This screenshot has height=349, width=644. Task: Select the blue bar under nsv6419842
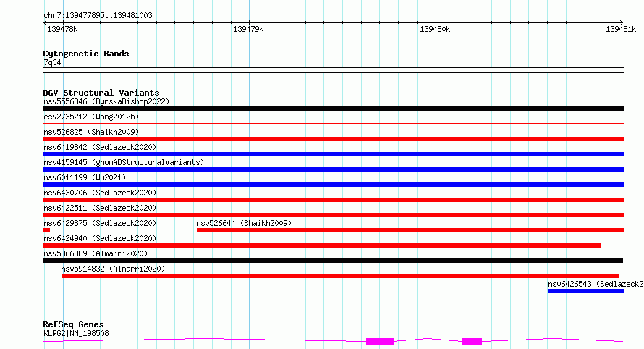(333, 154)
